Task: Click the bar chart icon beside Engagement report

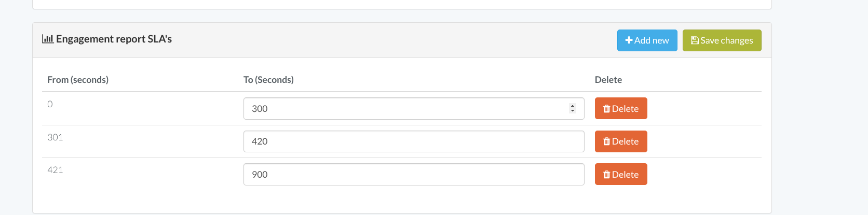Action: click(x=48, y=39)
